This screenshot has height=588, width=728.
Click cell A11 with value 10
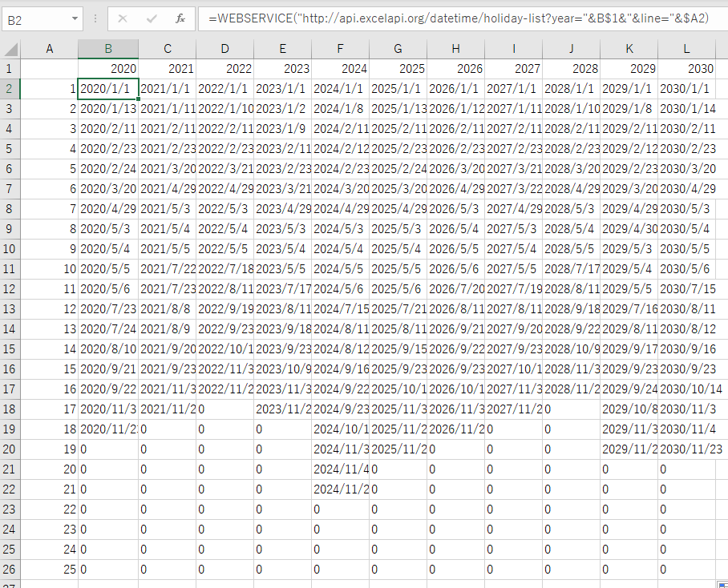[49, 268]
